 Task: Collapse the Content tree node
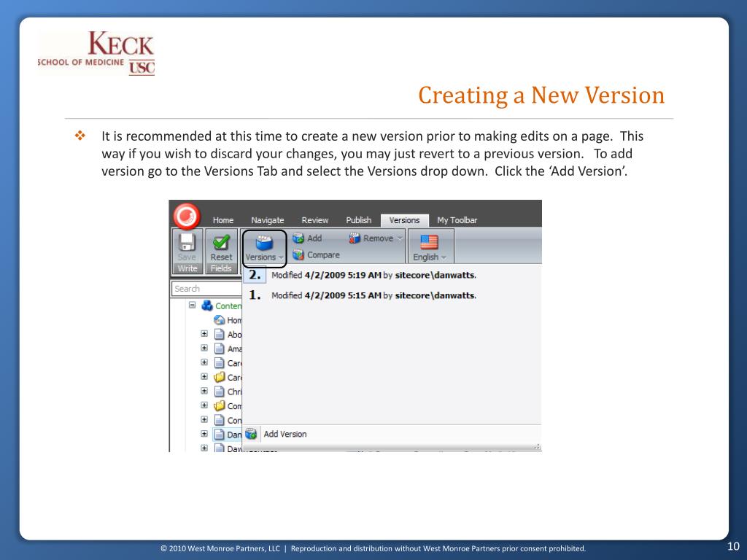pyautogui.click(x=192, y=306)
